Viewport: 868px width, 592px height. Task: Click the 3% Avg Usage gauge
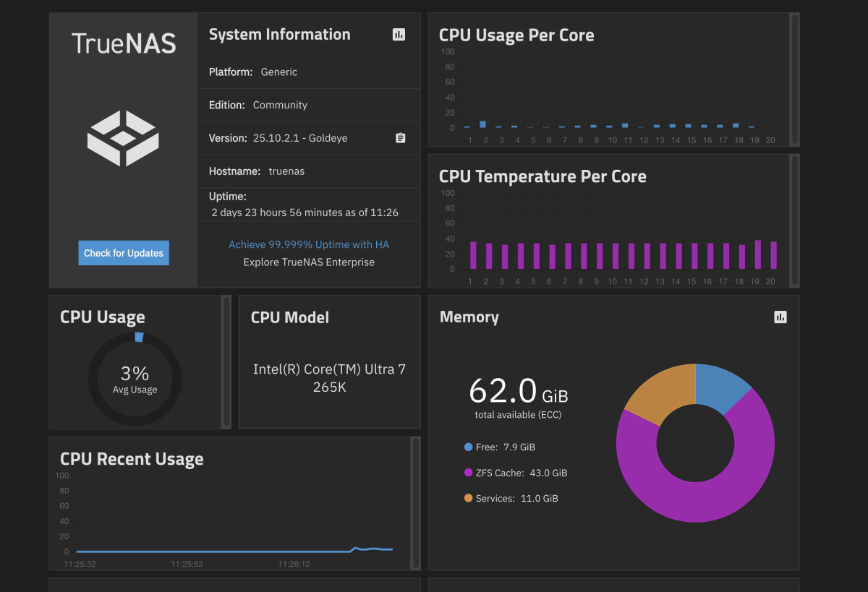(135, 379)
